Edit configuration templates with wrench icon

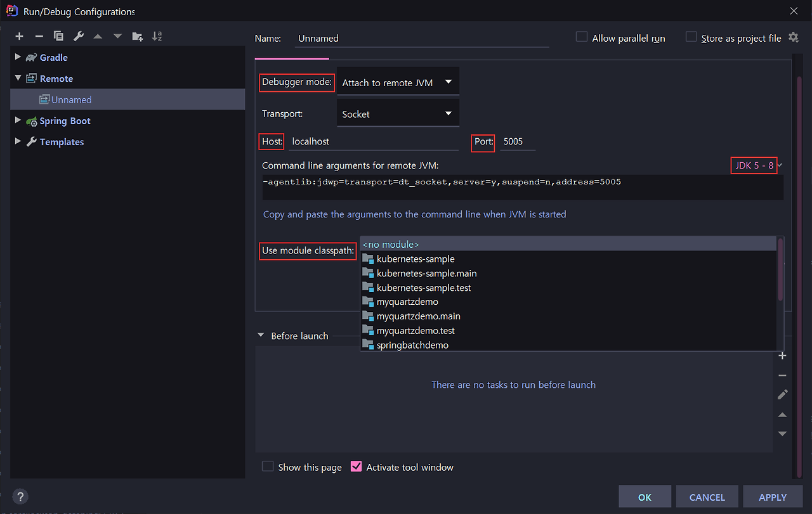click(x=78, y=36)
